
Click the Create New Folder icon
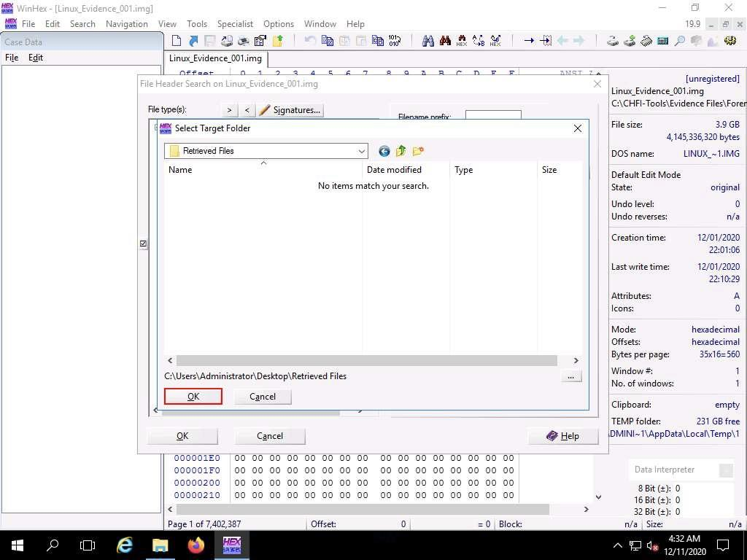pyautogui.click(x=418, y=151)
